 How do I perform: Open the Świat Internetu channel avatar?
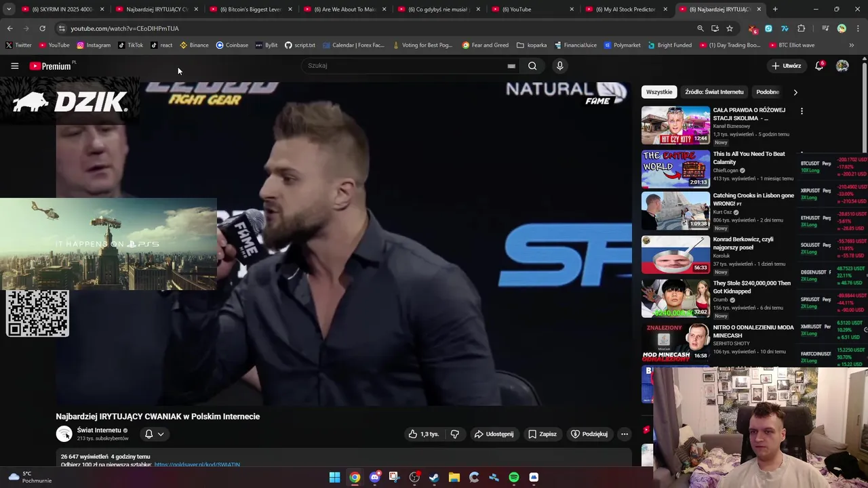tap(64, 434)
